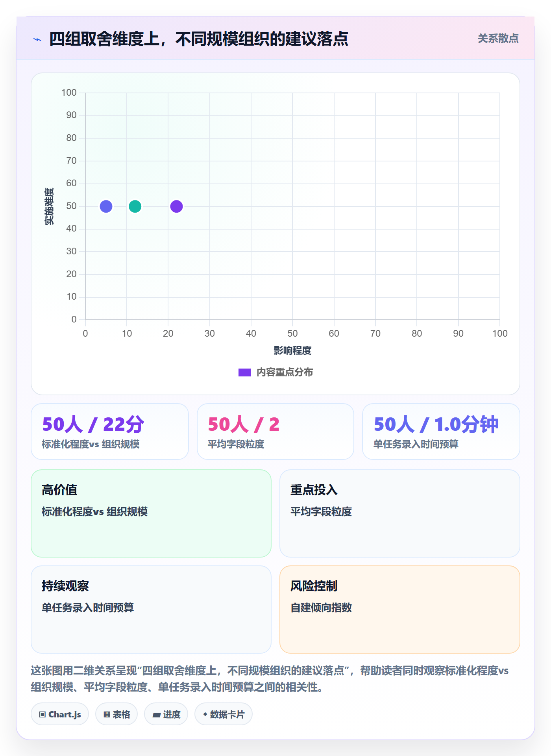The image size is (551, 756).
Task: Open the 50人 / 2 stat card
Action: tap(275, 432)
